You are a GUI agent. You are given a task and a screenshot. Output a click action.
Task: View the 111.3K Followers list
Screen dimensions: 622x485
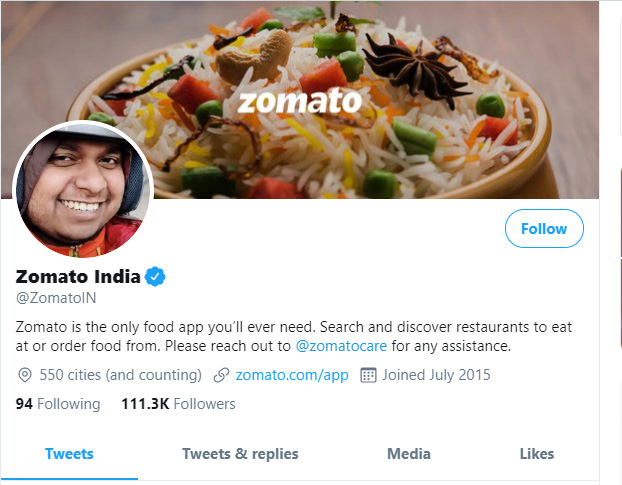pyautogui.click(x=178, y=404)
